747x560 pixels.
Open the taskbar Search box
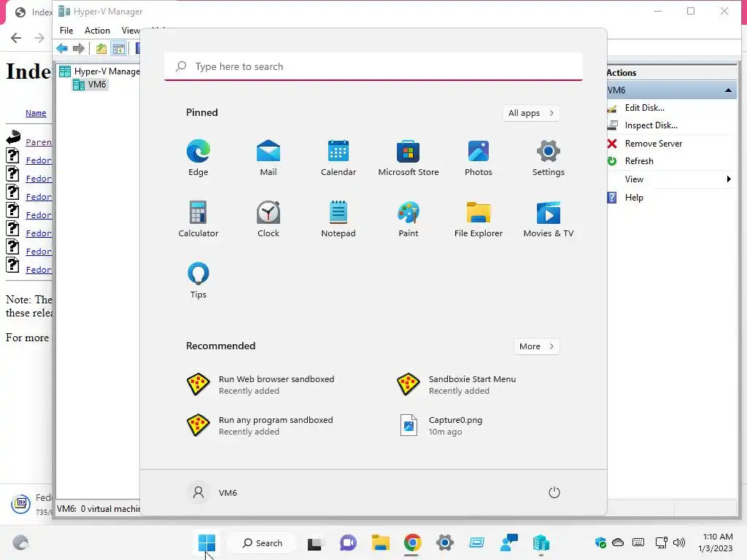tap(262, 542)
